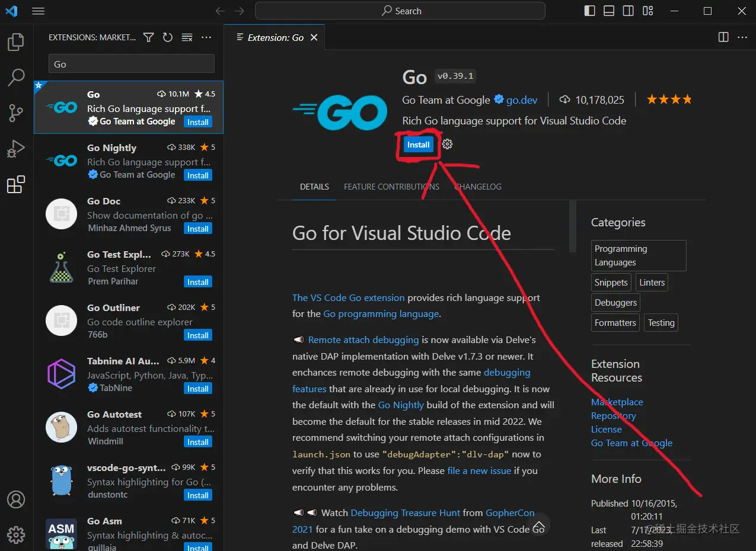Open the License resource link
Image resolution: width=756 pixels, height=551 pixels.
point(607,429)
